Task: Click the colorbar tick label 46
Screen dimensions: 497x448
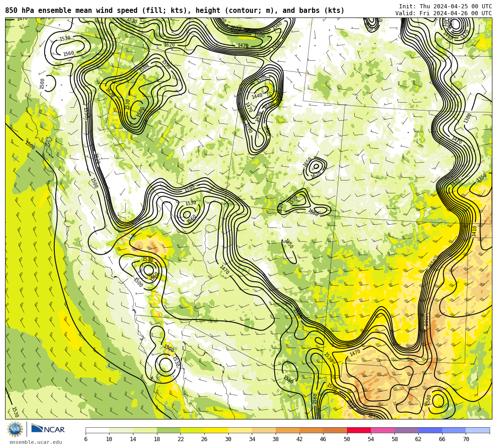Action: [323, 439]
